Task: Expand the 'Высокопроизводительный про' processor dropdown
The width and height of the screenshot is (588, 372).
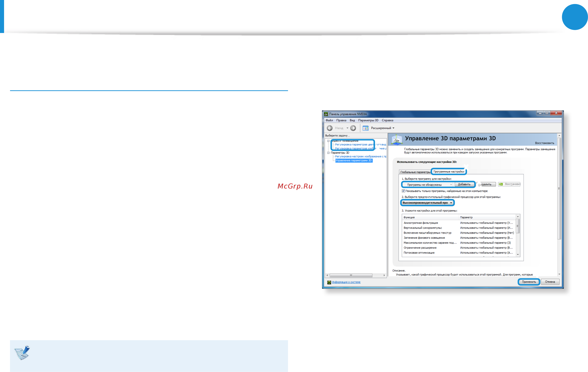Action: (x=427, y=203)
